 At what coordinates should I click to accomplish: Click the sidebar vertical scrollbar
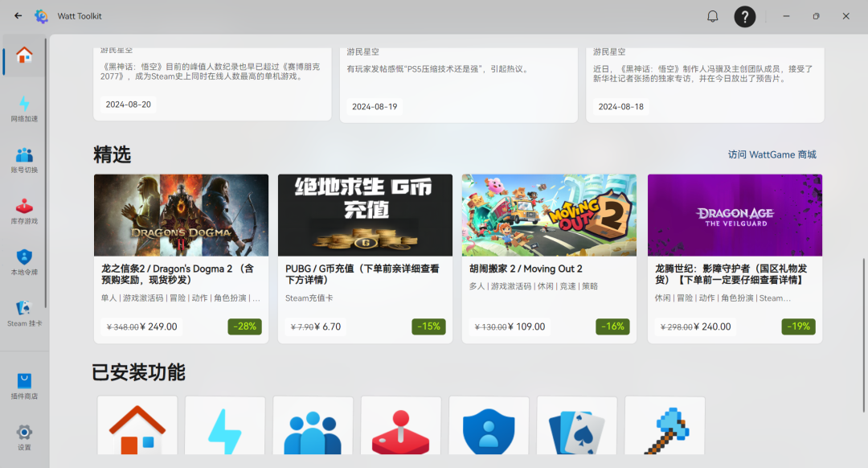46,173
